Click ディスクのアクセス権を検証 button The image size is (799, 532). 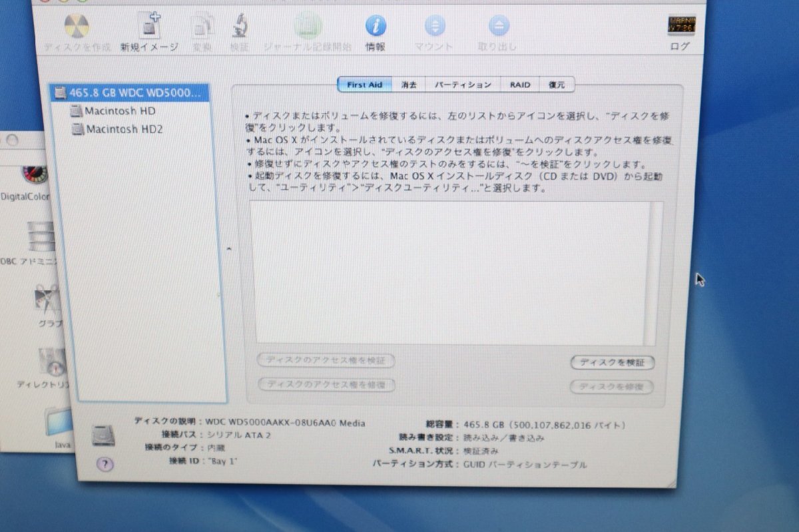(x=326, y=361)
